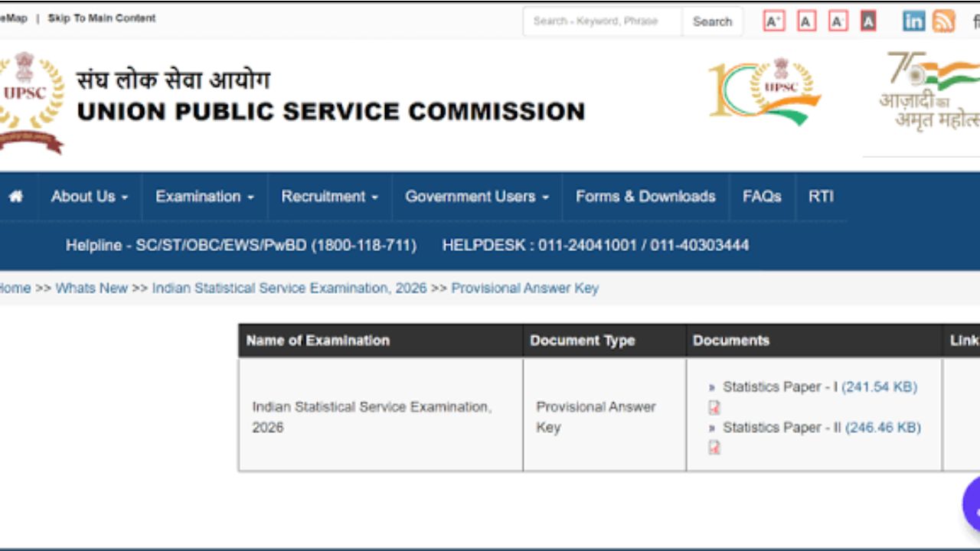Go to Home in breadcrumb

pos(14,289)
